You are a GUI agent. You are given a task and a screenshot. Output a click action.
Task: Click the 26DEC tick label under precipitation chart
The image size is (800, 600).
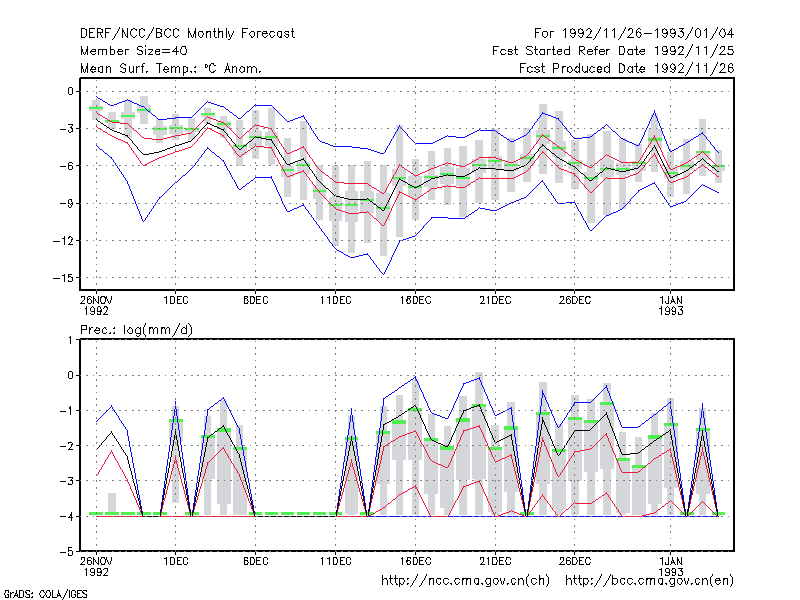[574, 561]
